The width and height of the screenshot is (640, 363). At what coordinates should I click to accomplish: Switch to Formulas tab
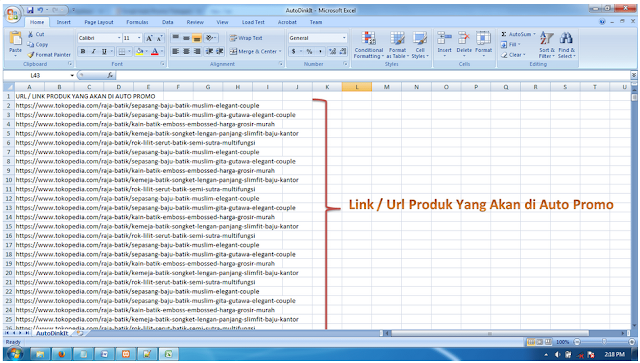click(x=137, y=22)
